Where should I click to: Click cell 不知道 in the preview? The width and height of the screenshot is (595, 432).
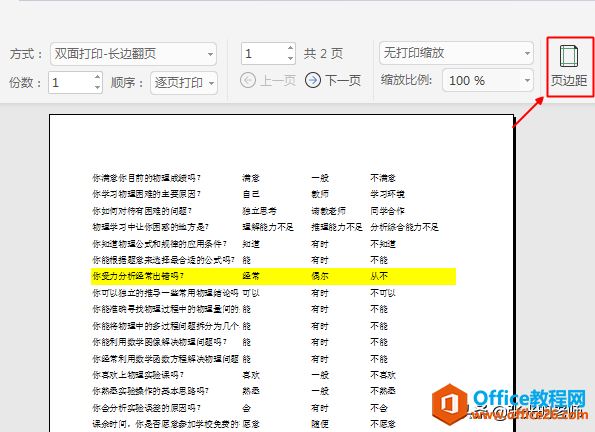point(383,244)
